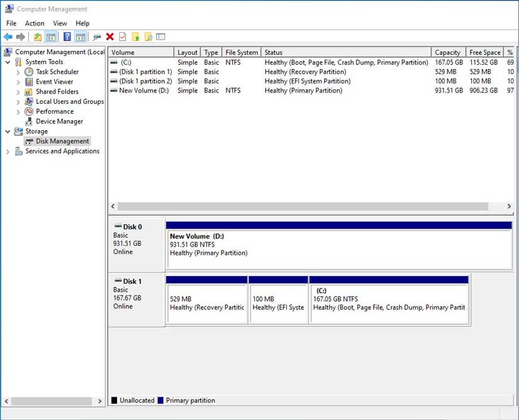Open Device Manager in the tree
This screenshot has width=519, height=420.
[x=59, y=121]
